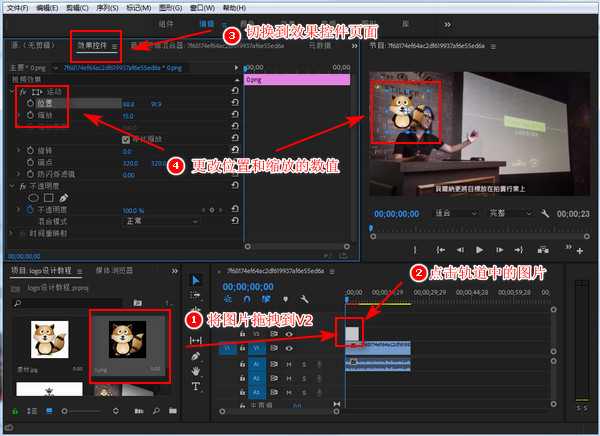The image size is (600, 436).
Task: Toggle lock on V2 track
Action: (242, 334)
